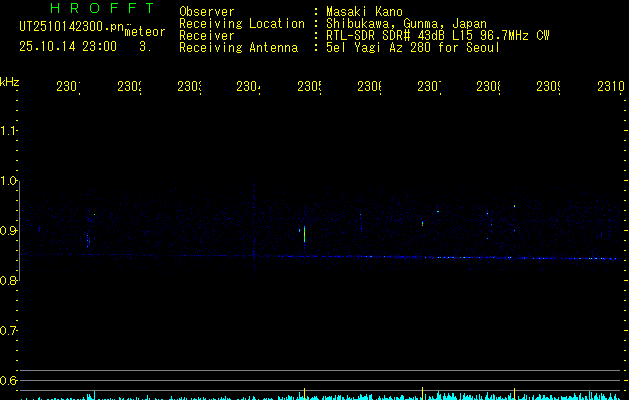Viewport: 629px width, 400px height.
Task: Select the 2310 time marker
Action: point(611,87)
